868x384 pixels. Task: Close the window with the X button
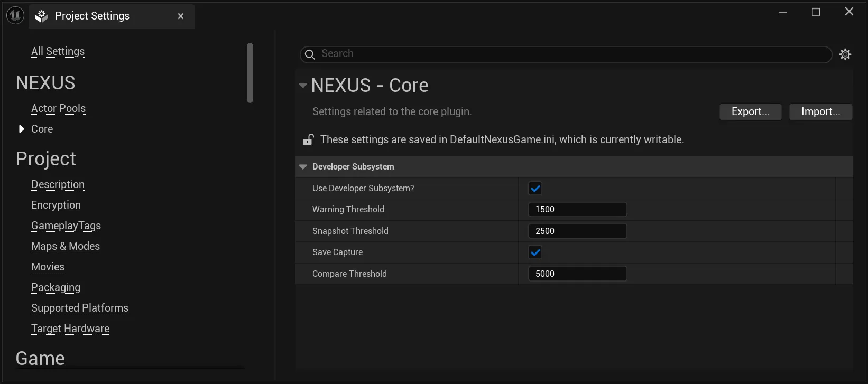pyautogui.click(x=849, y=12)
